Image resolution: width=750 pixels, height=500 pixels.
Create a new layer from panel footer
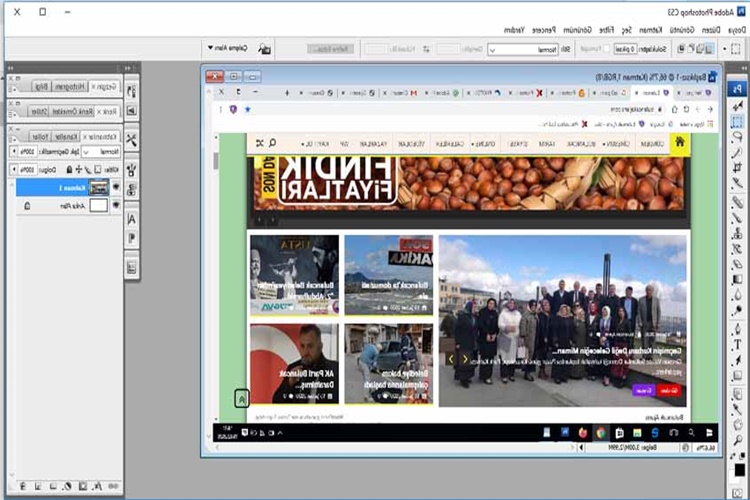(x=38, y=486)
